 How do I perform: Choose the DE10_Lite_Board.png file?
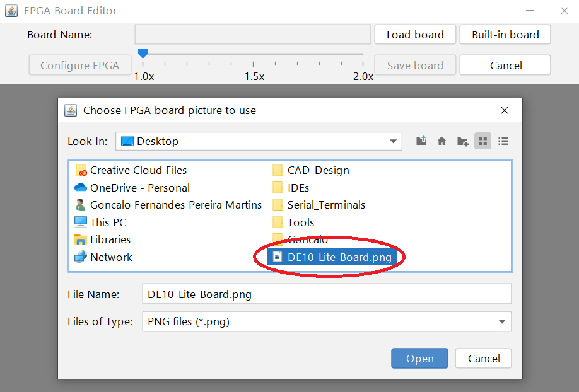[x=339, y=257]
